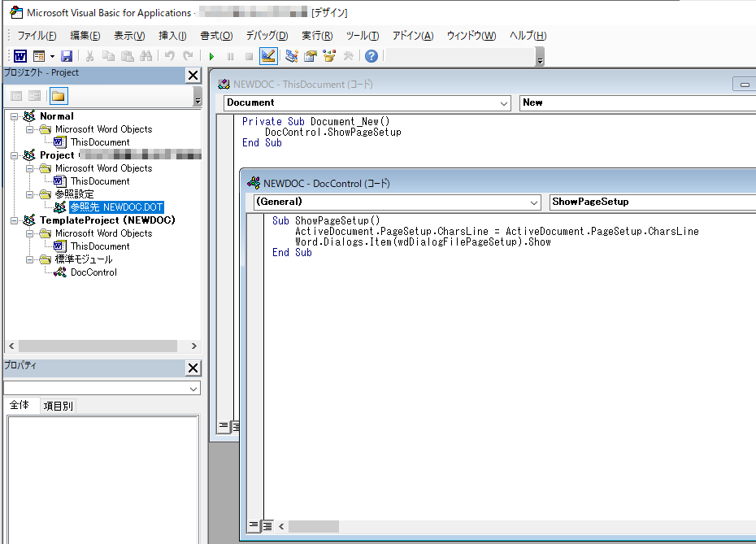
Task: Select ThisDocument under the Normal project
Action: pos(100,142)
